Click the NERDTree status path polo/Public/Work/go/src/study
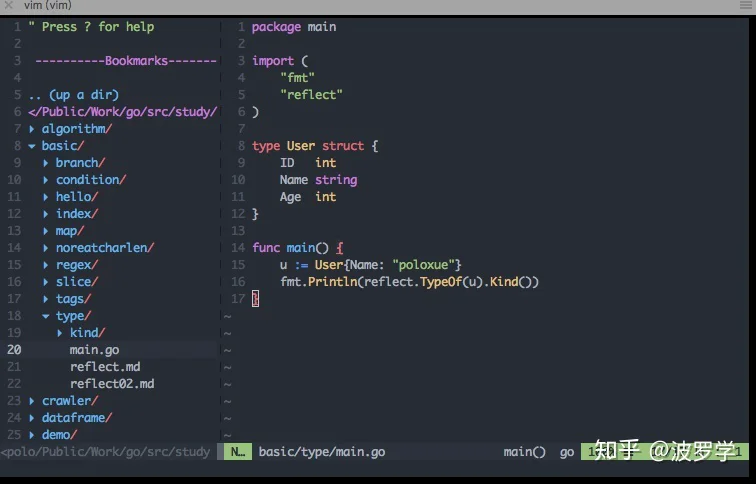756x484 pixels. (x=106, y=452)
